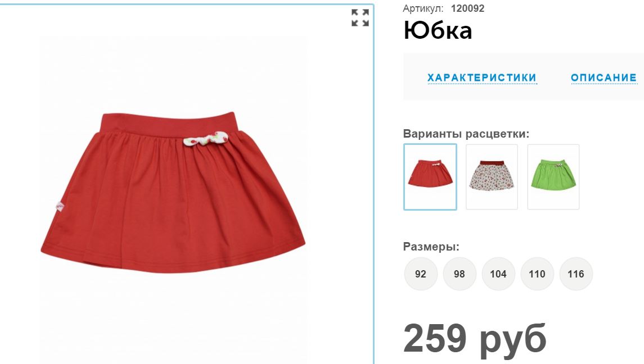The width and height of the screenshot is (644, 364).
Task: Click the article number 120092
Action: click(467, 8)
